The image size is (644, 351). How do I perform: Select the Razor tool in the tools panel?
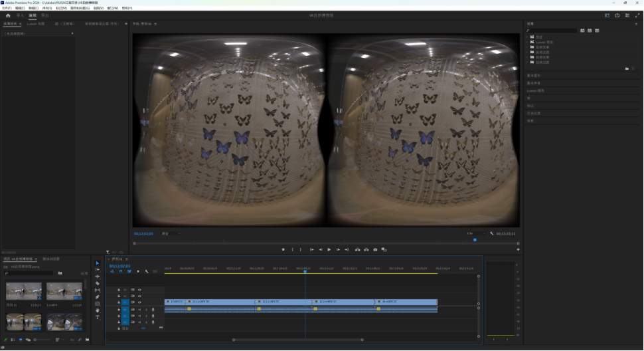98,283
